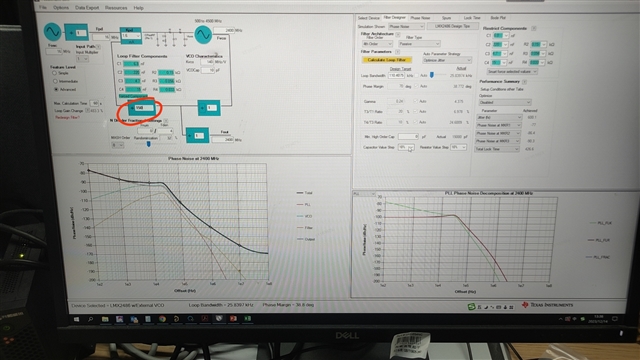The width and height of the screenshot is (640, 360).
Task: Expand the Auto Parameter Strategy dropdown
Action: pos(447,60)
